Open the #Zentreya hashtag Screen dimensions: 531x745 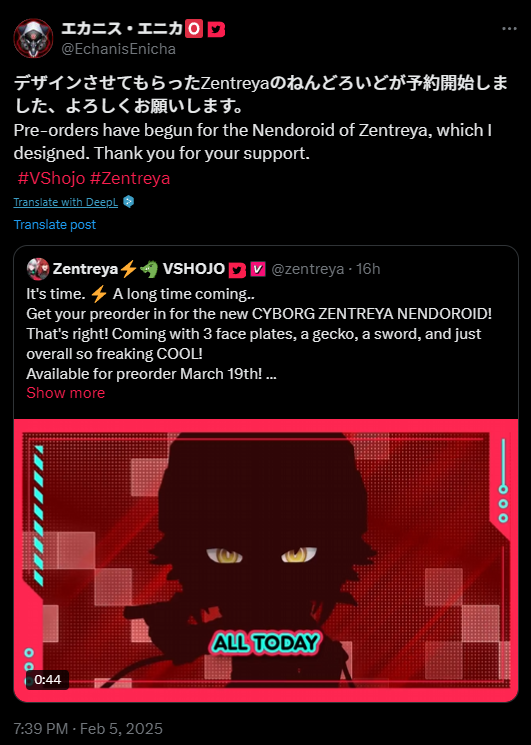pyautogui.click(x=130, y=178)
